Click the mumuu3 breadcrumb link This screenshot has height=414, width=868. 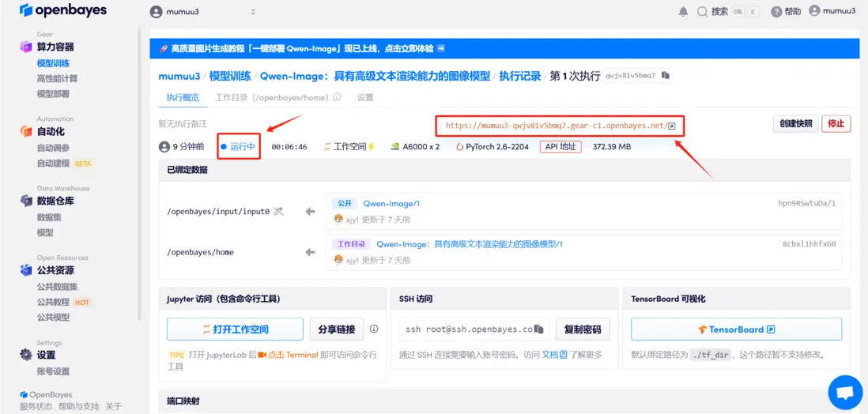179,76
